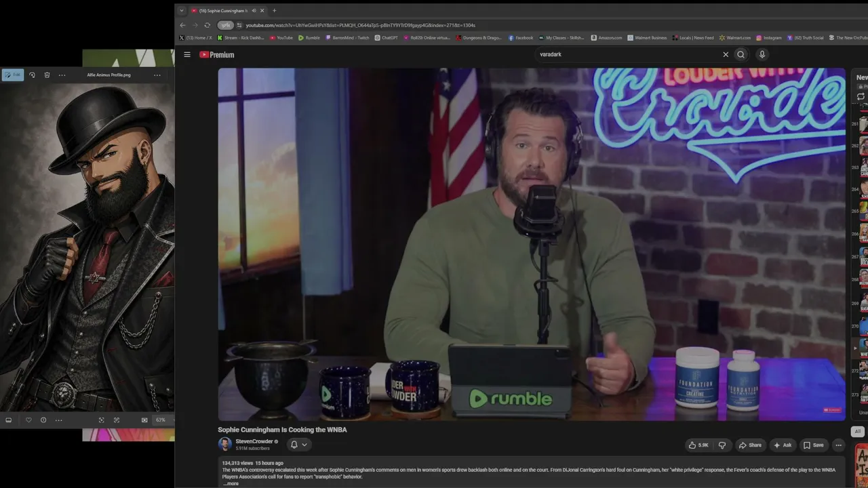Open the Locals | News Feed bookmark

(x=694, y=38)
